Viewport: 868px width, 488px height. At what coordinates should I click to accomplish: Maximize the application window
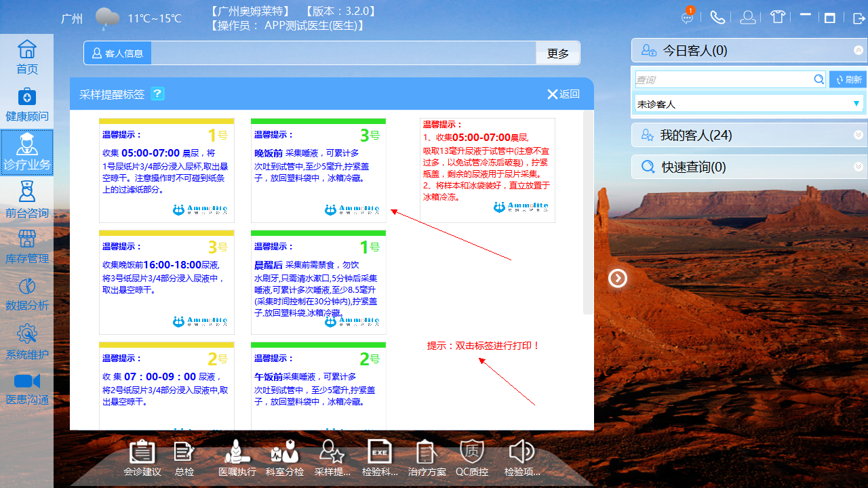click(x=829, y=18)
